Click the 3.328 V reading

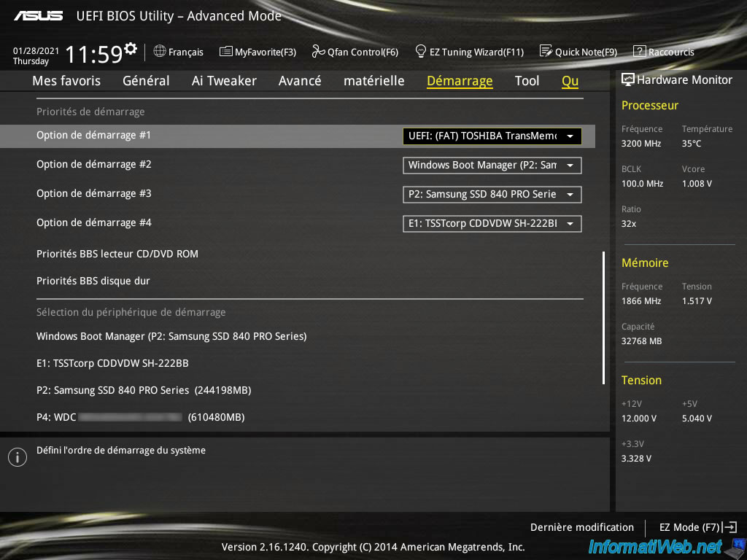click(636, 459)
